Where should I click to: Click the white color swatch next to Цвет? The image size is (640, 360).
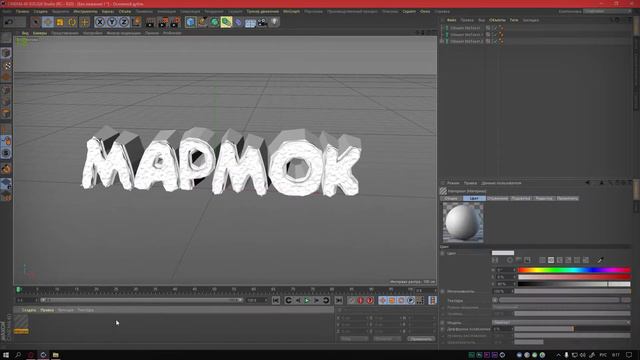[503, 253]
